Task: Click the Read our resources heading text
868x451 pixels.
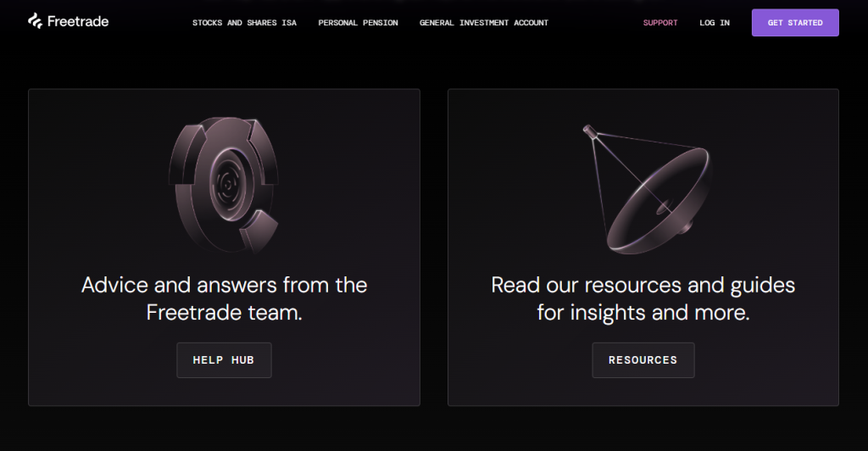Action: tap(643, 298)
